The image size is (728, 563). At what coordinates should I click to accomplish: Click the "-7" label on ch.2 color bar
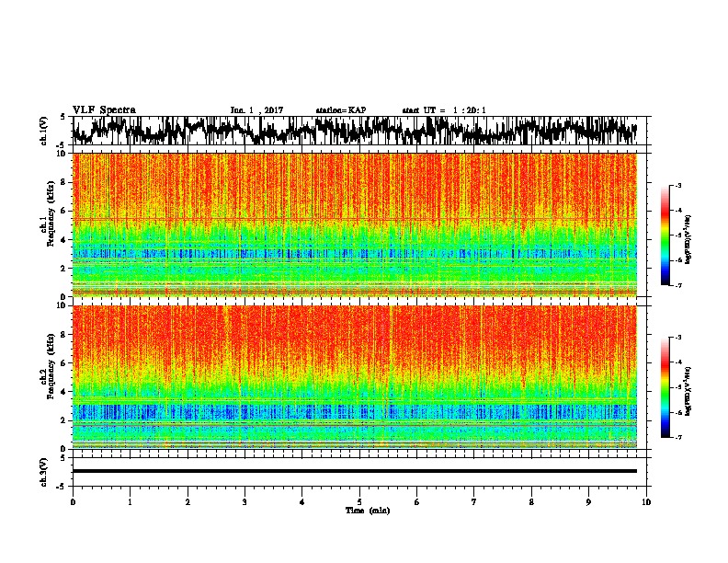677,437
